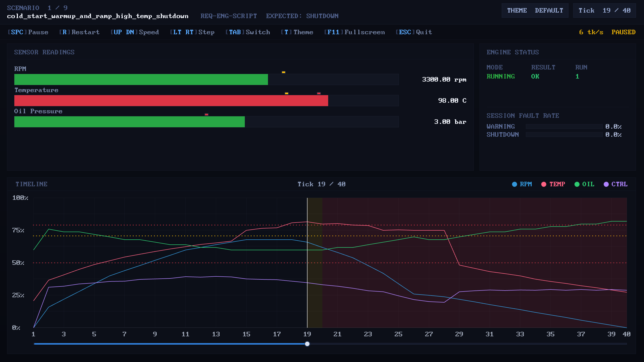The width and height of the screenshot is (644, 362).
Task: Click the Temperature red shutdown marker
Action: point(319,93)
